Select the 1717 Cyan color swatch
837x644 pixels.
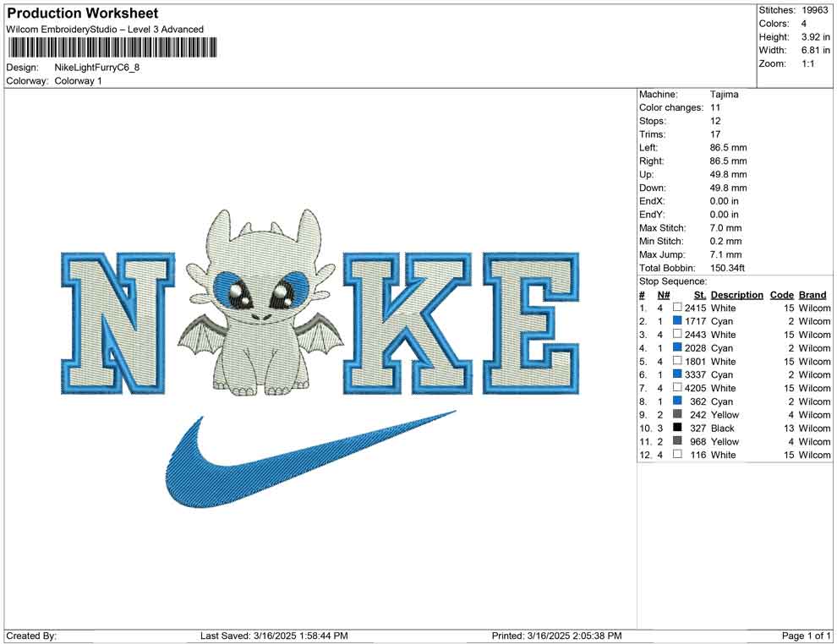(677, 320)
